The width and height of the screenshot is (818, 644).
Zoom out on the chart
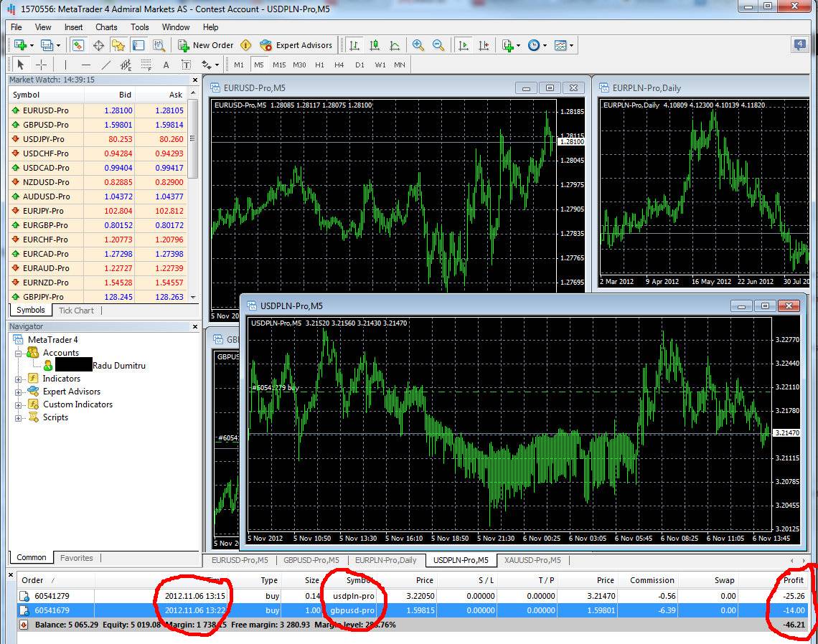point(438,45)
